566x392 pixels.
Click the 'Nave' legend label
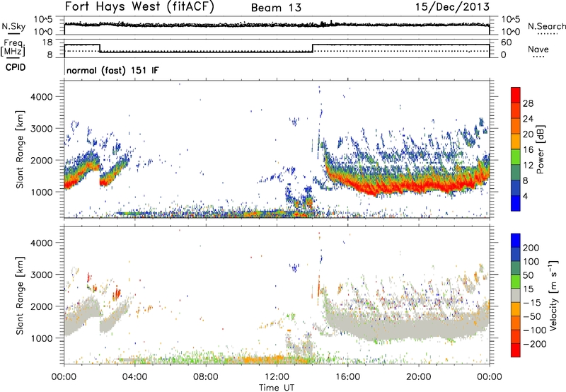click(x=538, y=49)
